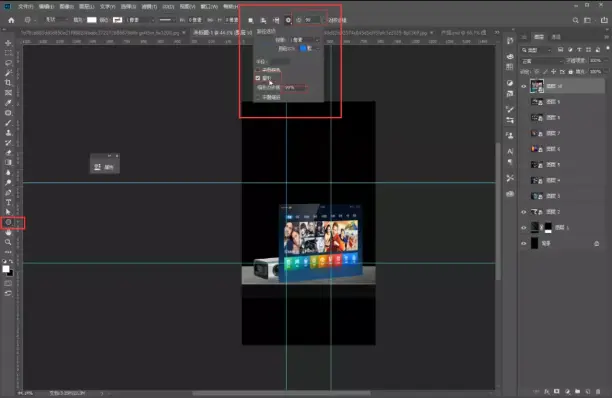Uncheck the 星形 checkbox

(x=258, y=78)
